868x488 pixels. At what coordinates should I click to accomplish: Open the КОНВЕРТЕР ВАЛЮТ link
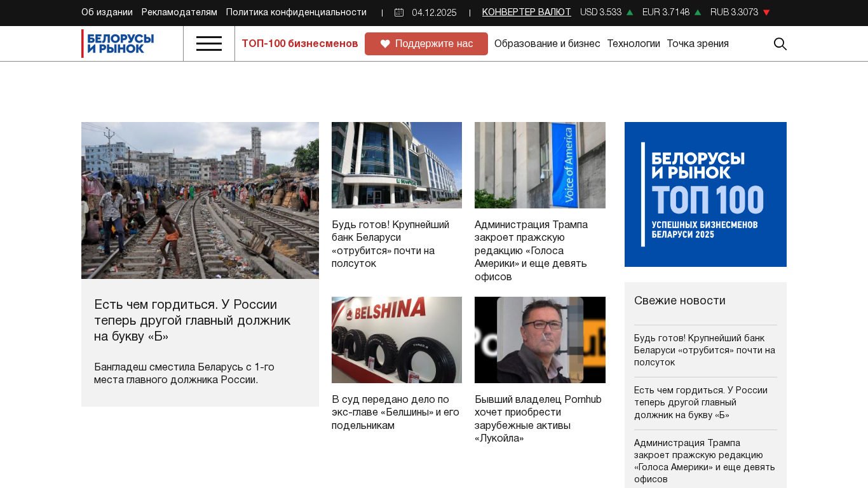point(527,12)
